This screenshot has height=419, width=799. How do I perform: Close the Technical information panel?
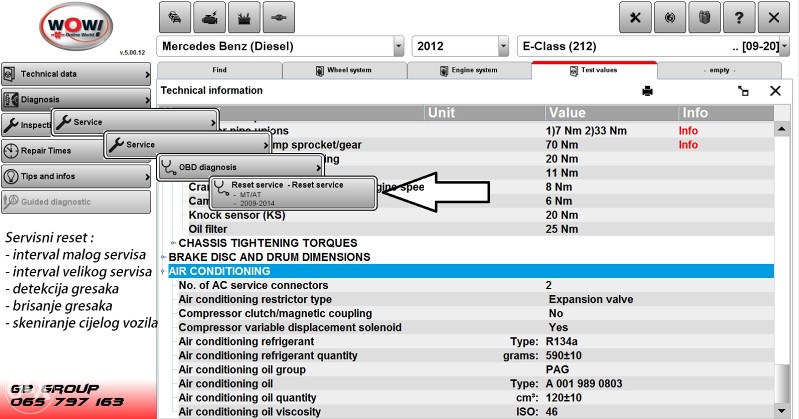775,91
